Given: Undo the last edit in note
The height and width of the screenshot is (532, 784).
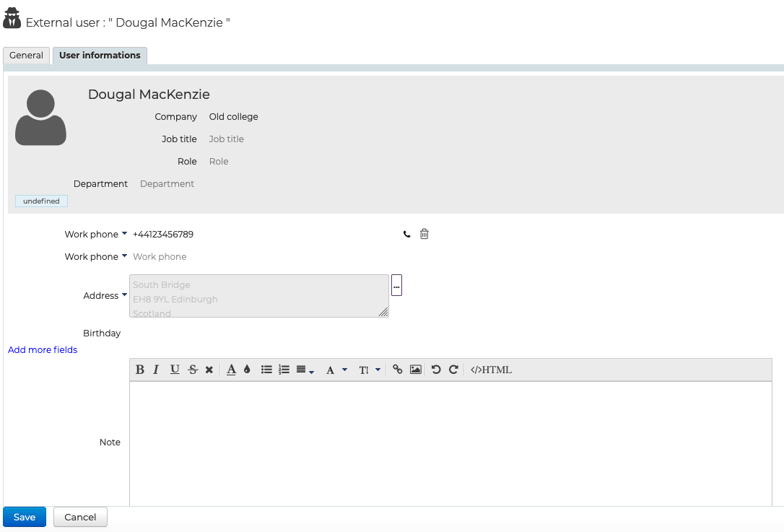Looking at the screenshot, I should [436, 370].
